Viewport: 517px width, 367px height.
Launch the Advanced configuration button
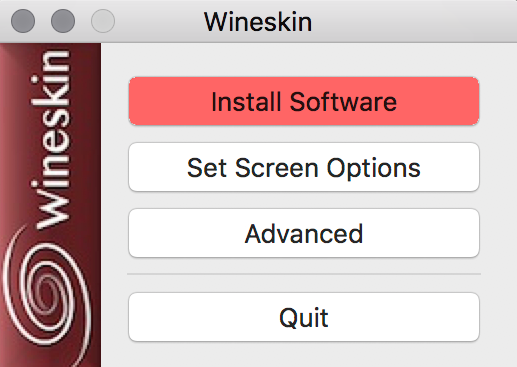click(304, 233)
